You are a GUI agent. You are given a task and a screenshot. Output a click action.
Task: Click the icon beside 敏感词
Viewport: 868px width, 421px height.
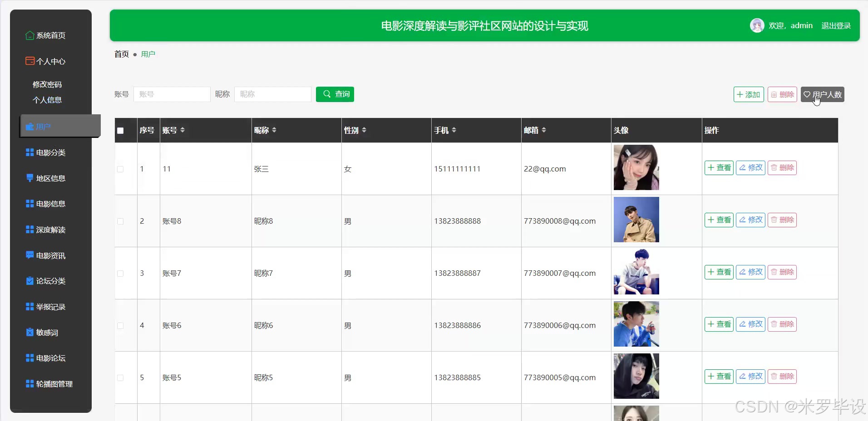pyautogui.click(x=30, y=332)
